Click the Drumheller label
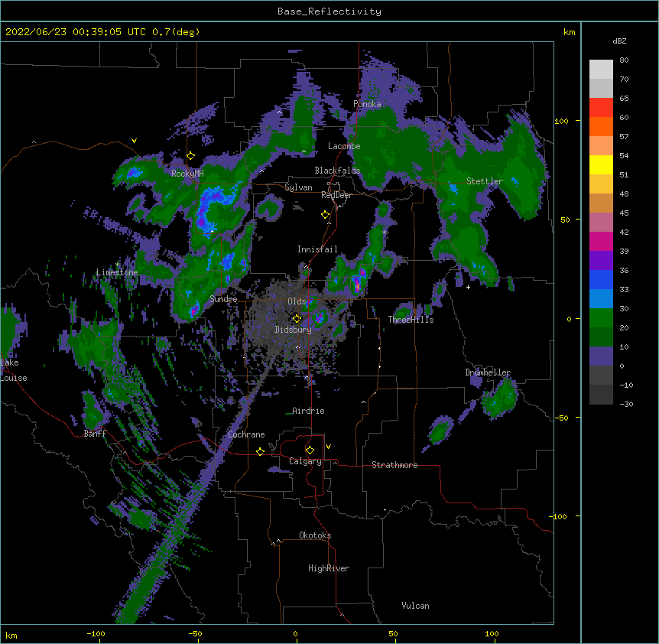The image size is (659, 644). pyautogui.click(x=488, y=372)
